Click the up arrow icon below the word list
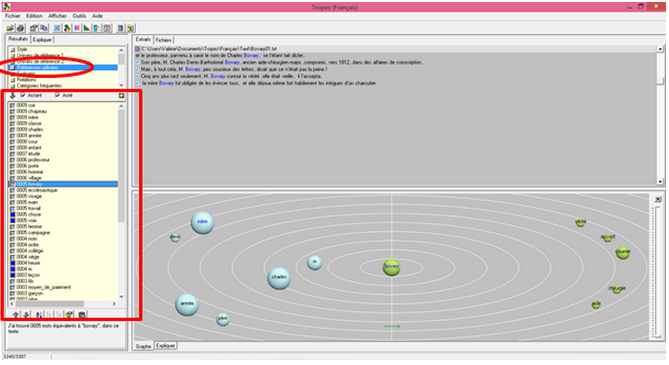This screenshot has height=365, width=669. pos(16,315)
